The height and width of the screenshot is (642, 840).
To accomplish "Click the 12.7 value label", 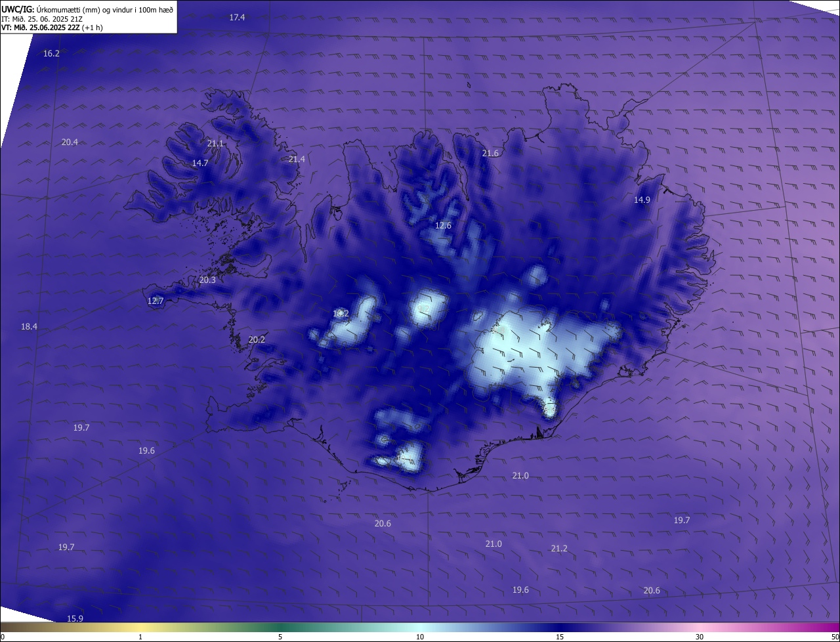I will tap(156, 301).
